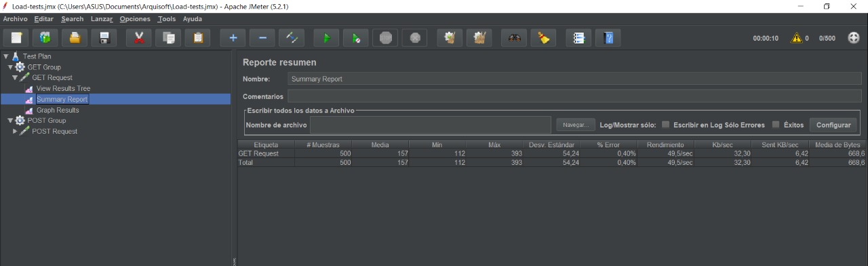This screenshot has width=868, height=266.
Task: Enable Escribir en Log Sólo Errores checkbox
Action: [666, 125]
